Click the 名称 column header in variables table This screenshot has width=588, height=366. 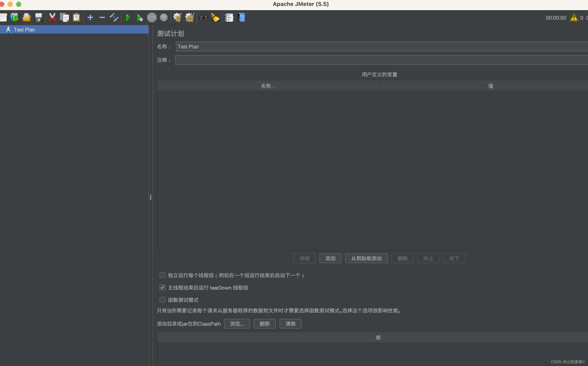268,86
